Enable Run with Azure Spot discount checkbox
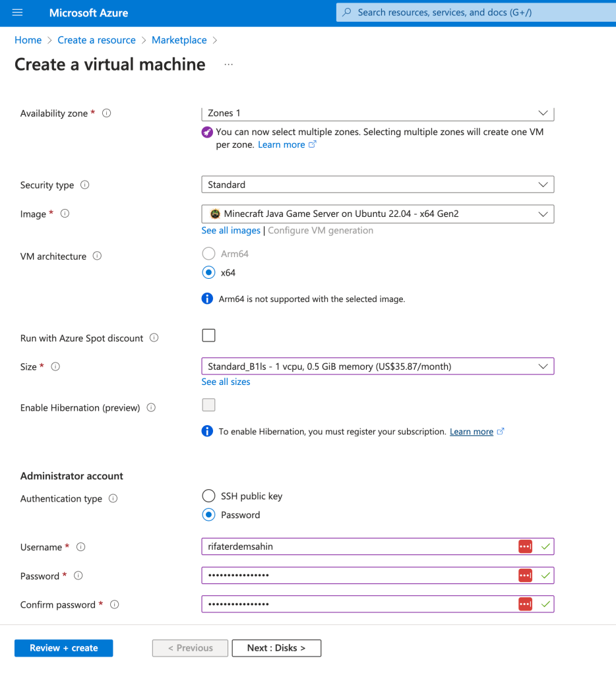Screen dimensions: 616x675 (208, 336)
